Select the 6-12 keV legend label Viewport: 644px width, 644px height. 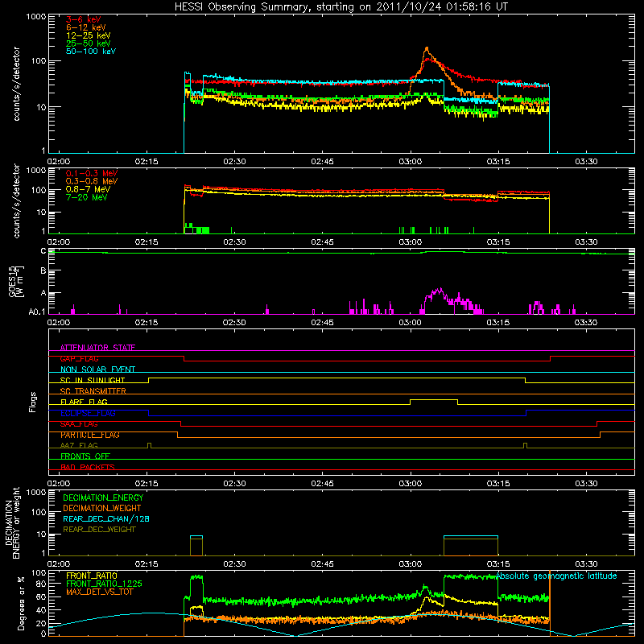pos(86,27)
